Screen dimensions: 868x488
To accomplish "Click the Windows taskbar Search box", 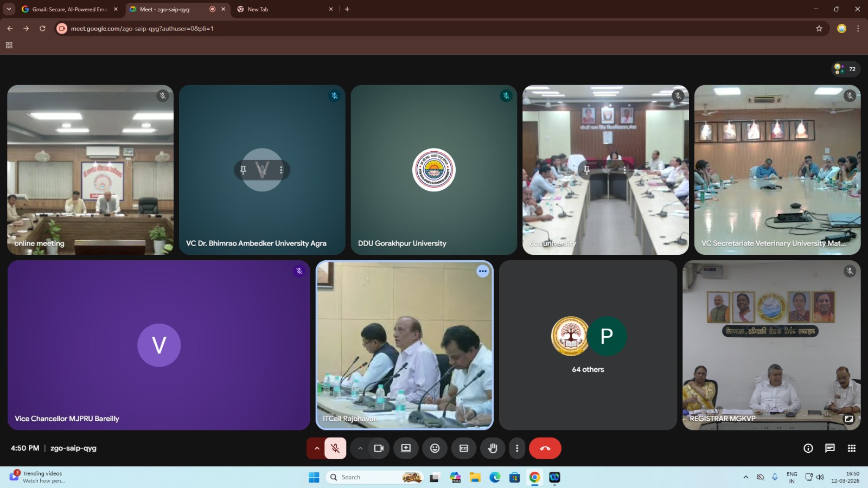I will (x=363, y=477).
